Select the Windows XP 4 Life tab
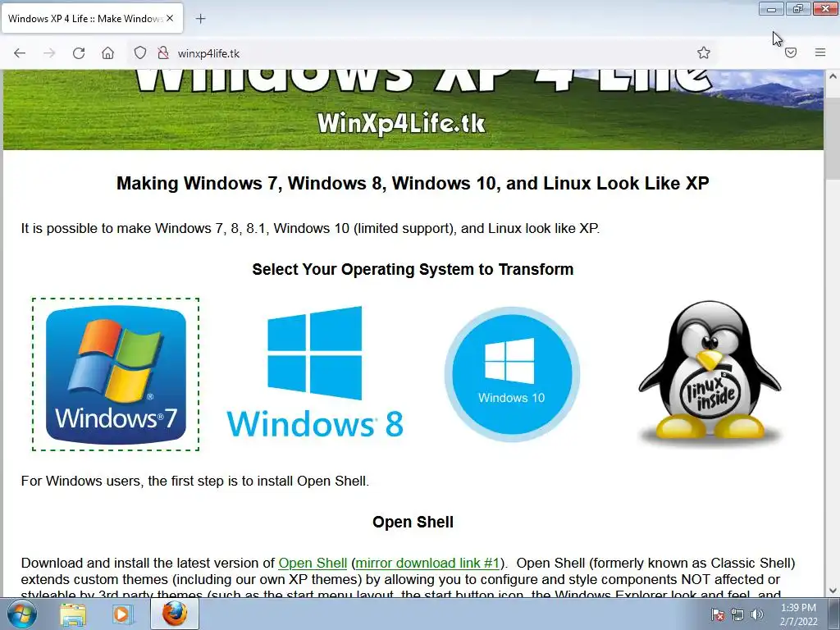Screen dimensions: 840x630 (92, 18)
